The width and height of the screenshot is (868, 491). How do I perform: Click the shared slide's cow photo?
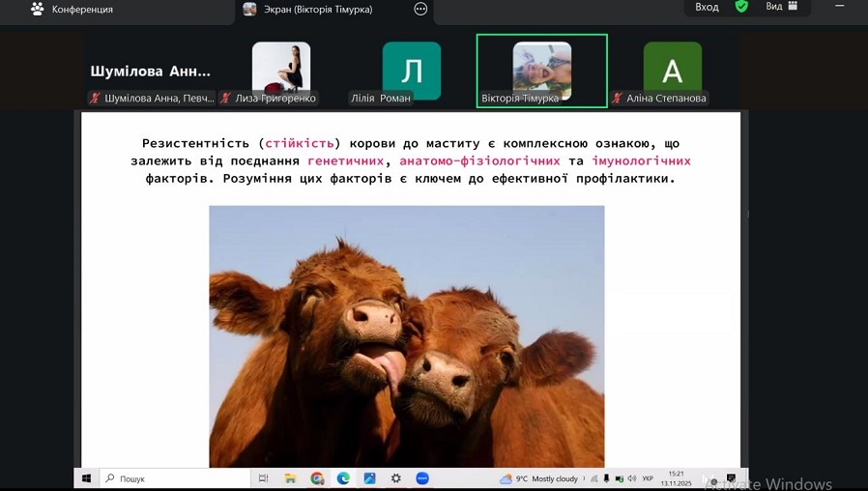[x=406, y=336]
